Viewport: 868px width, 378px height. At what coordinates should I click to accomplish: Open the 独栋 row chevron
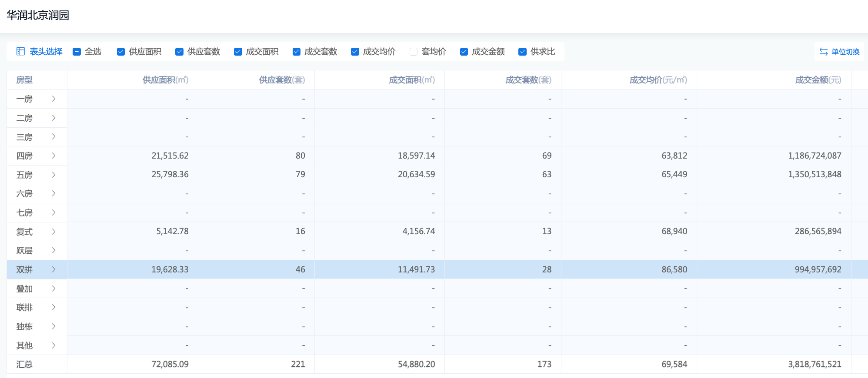coord(53,326)
